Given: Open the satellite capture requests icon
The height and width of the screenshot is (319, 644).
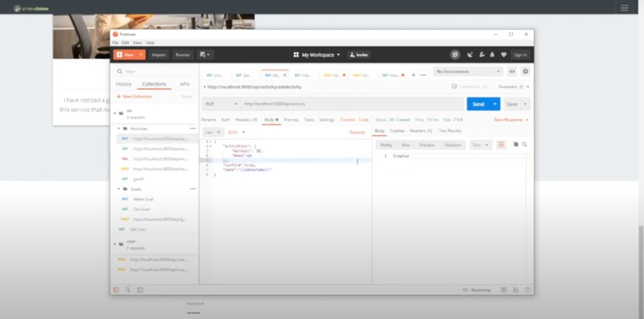Looking at the screenshot, I should pyautogui.click(x=471, y=54).
